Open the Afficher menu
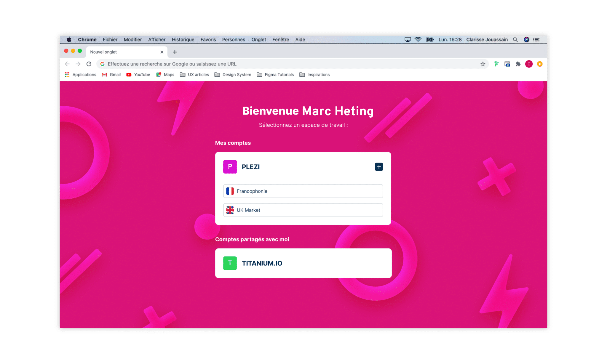The height and width of the screenshot is (364, 607). pos(157,39)
